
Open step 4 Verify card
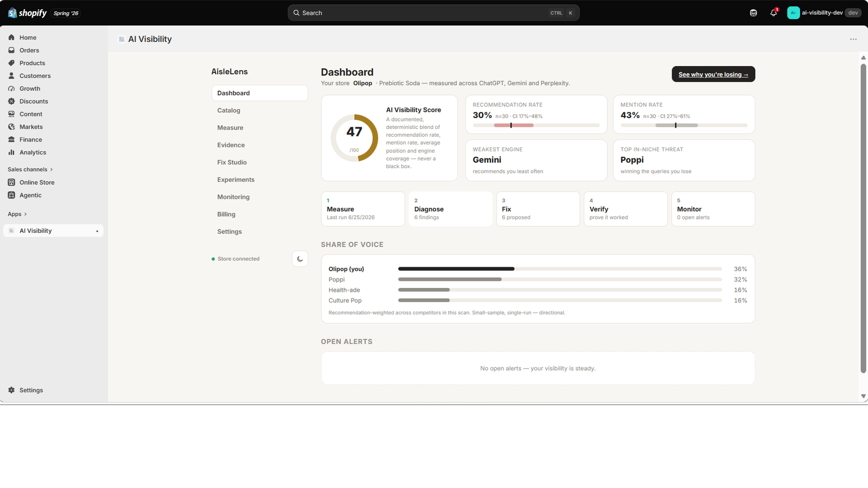click(x=626, y=209)
